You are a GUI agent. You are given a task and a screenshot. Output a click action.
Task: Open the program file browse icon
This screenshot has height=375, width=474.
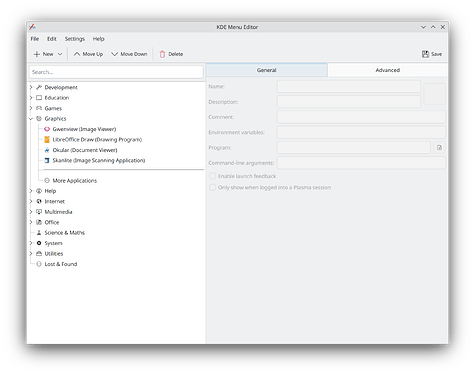pos(439,148)
